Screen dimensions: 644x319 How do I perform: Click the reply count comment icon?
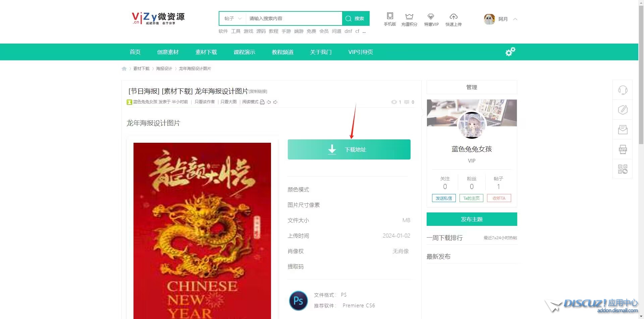coord(407,102)
